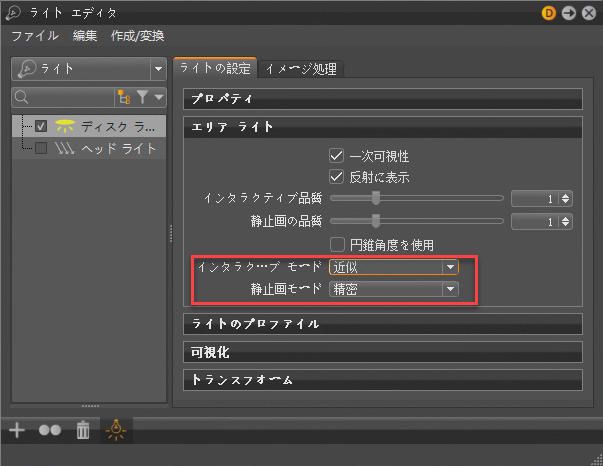Expand the トランスフォーム section

383,380
